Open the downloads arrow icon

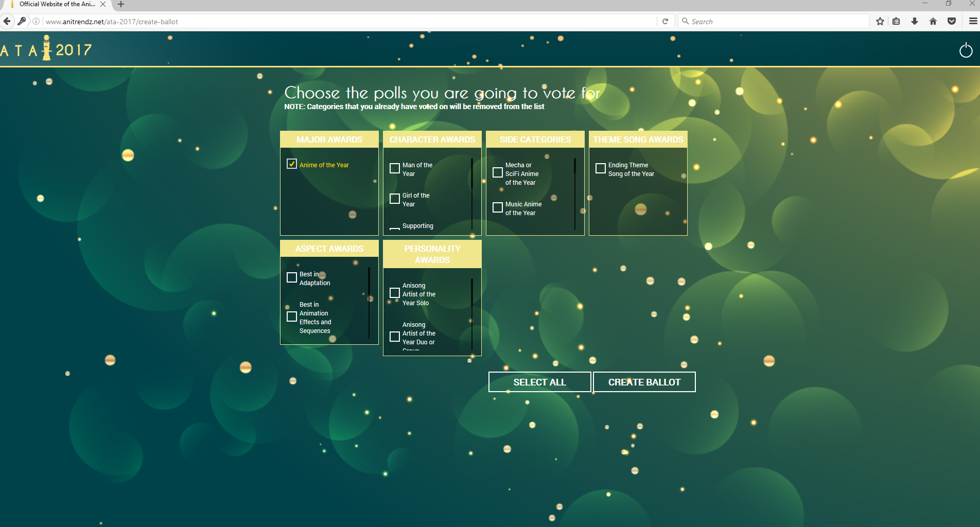coord(915,21)
